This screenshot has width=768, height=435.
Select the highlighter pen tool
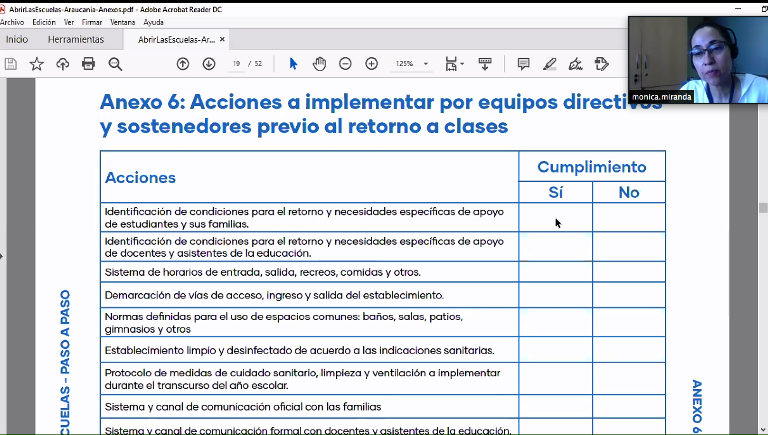(x=549, y=64)
